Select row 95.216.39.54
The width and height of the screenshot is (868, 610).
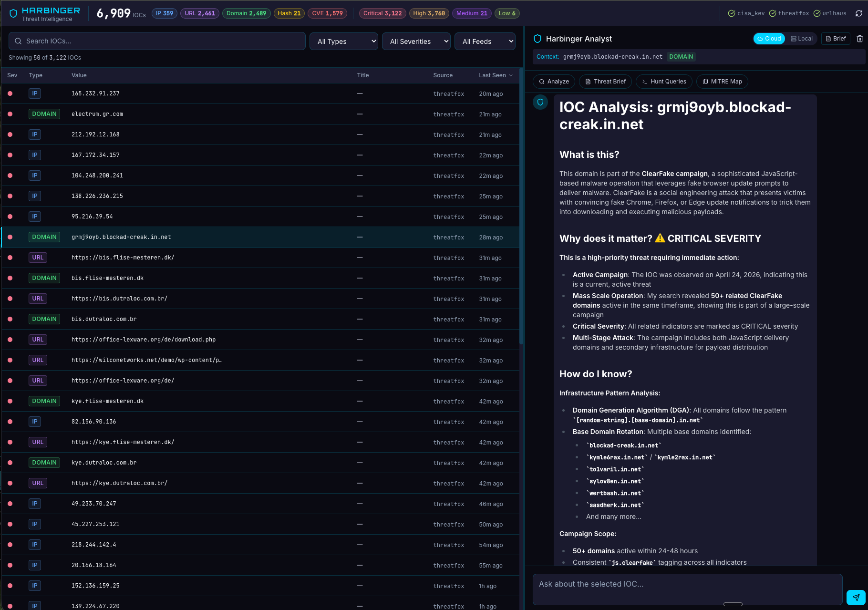coord(260,217)
